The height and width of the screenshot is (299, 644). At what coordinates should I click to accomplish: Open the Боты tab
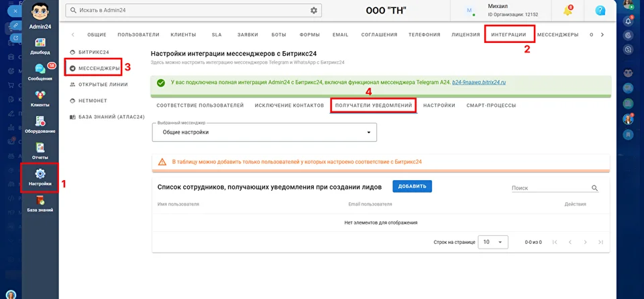point(279,35)
